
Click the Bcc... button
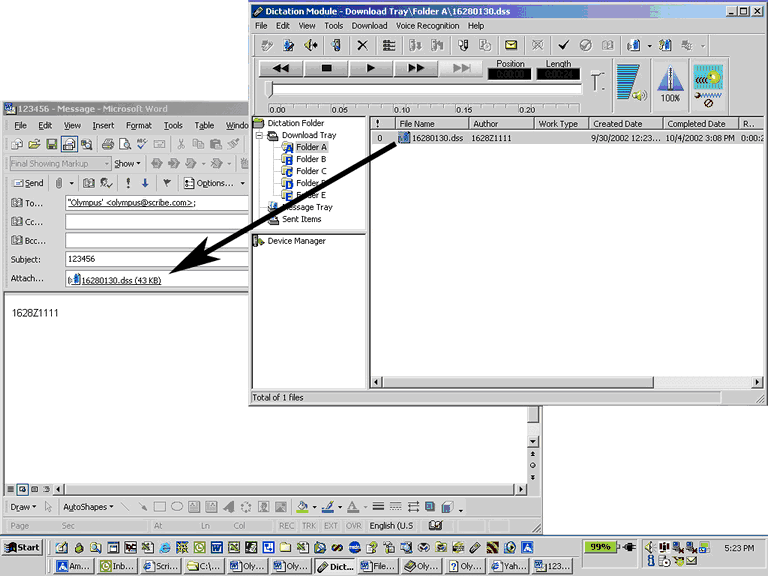point(28,240)
